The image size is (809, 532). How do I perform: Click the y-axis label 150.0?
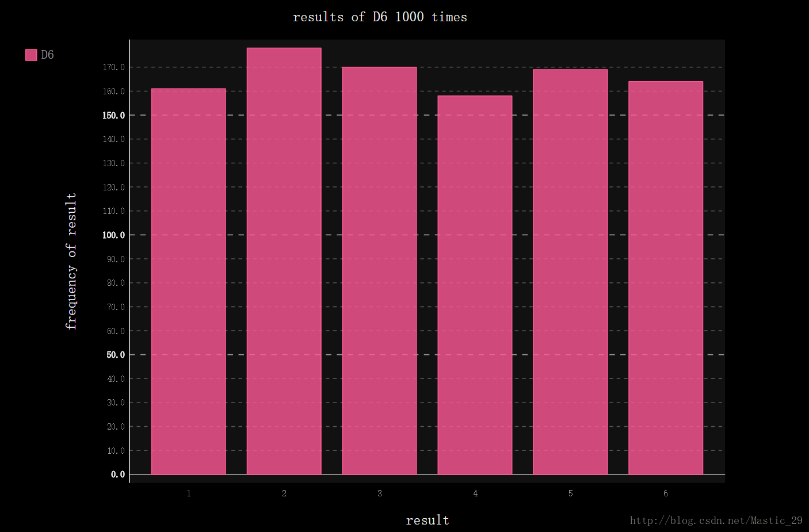[114, 115]
